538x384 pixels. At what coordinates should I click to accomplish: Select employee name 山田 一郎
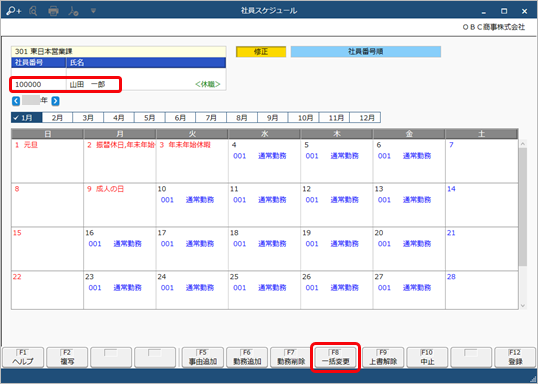(87, 84)
